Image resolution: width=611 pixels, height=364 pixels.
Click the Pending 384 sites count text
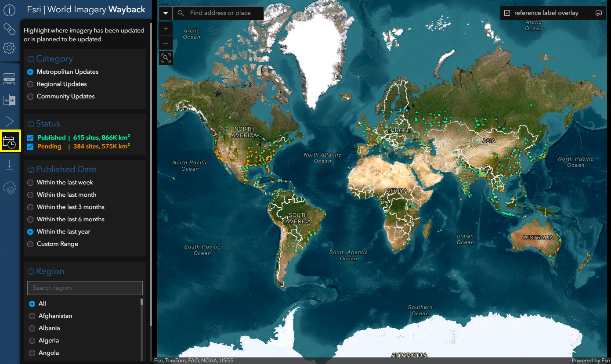[x=101, y=147]
